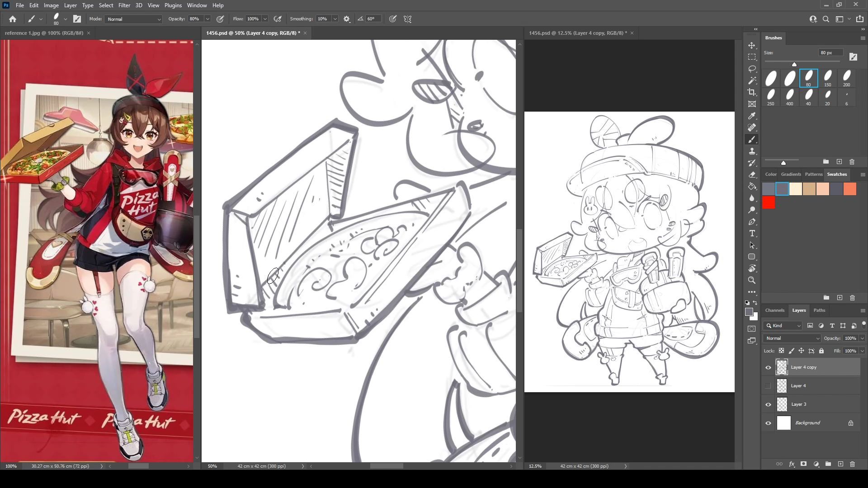
Task: Select the Eyedropper tool
Action: (752, 116)
